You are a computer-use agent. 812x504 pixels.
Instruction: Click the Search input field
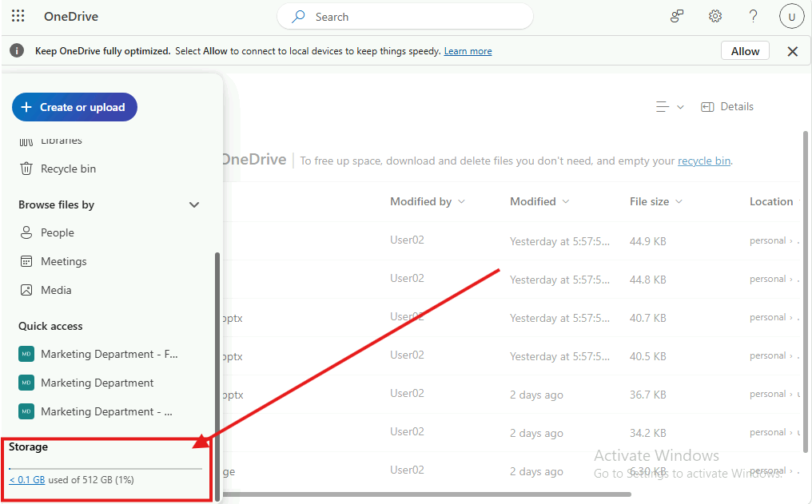(405, 17)
